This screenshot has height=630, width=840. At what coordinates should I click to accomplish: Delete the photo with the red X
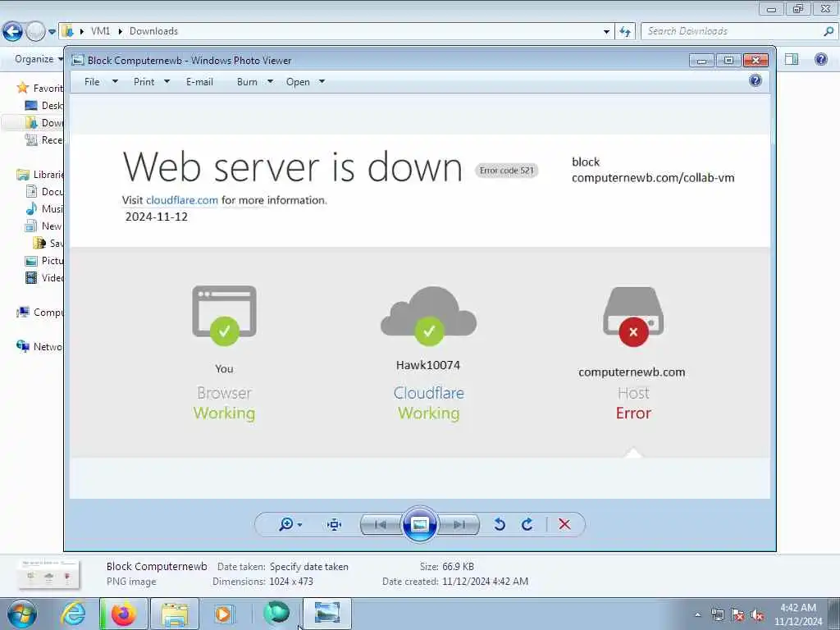coord(564,524)
